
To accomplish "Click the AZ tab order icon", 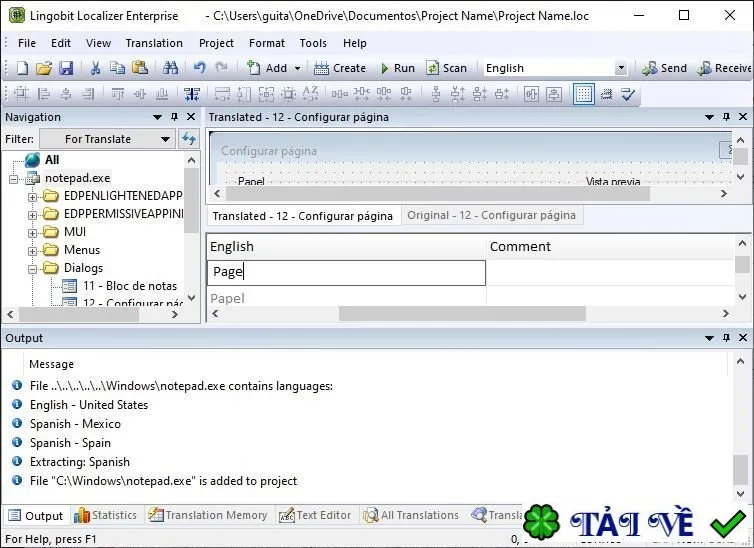I will tap(311, 94).
